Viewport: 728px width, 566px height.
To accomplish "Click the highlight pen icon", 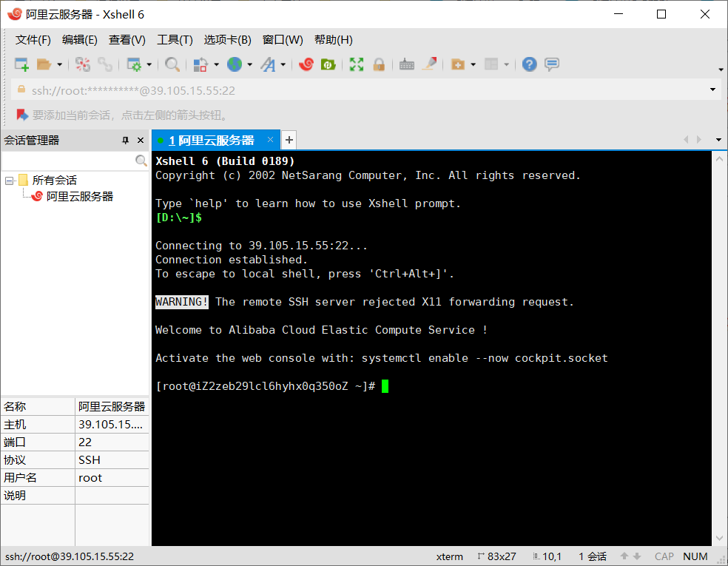I will coord(429,64).
